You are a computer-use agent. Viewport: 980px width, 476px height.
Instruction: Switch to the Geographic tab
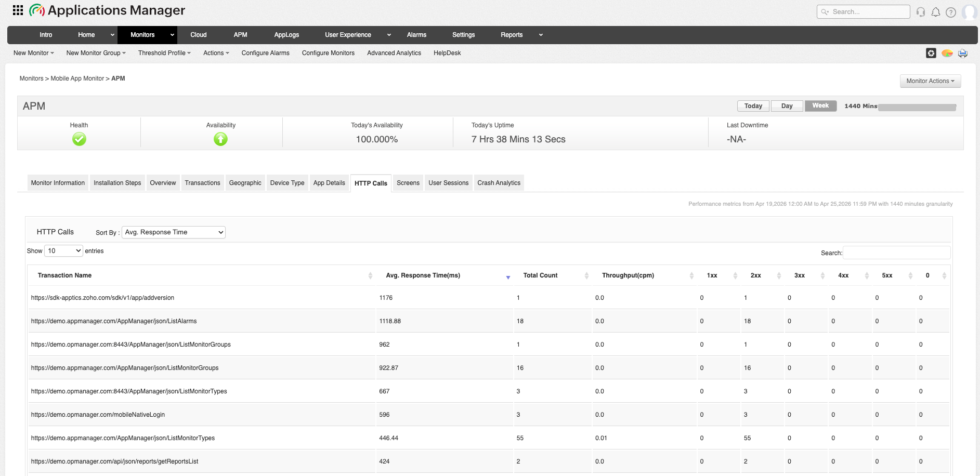(245, 183)
